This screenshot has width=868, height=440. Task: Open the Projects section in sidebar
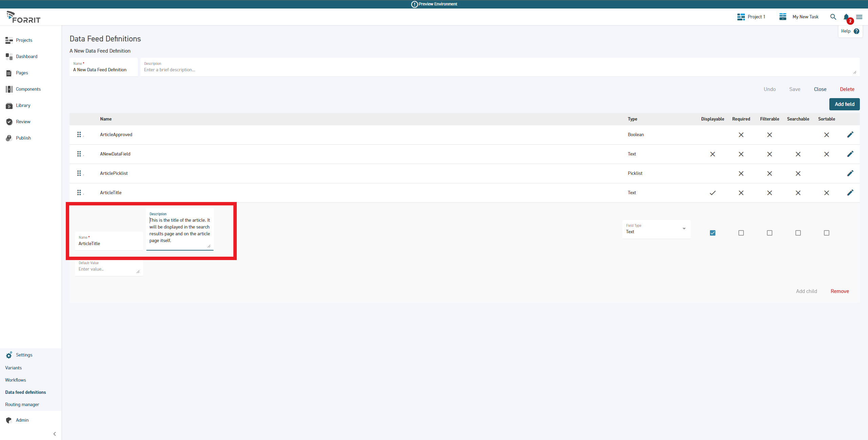[x=24, y=40]
